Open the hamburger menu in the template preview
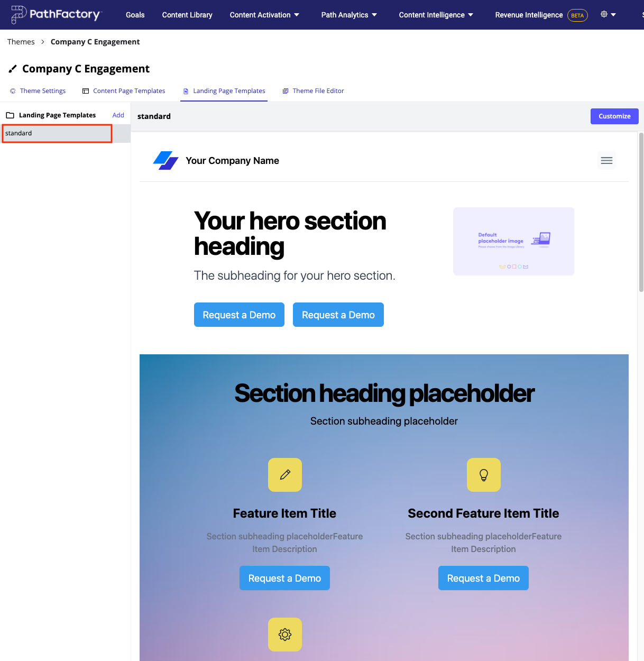Screen dimensions: 644x661 click(x=606, y=160)
